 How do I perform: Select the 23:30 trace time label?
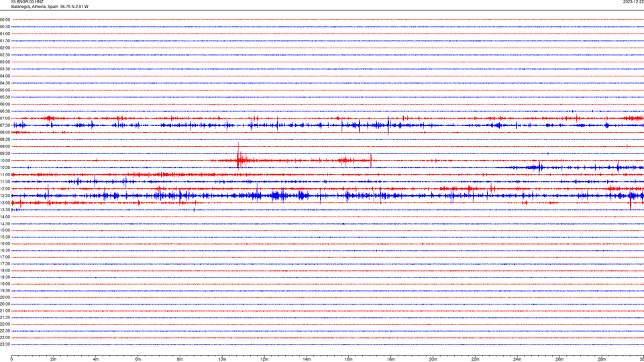coord(5,345)
